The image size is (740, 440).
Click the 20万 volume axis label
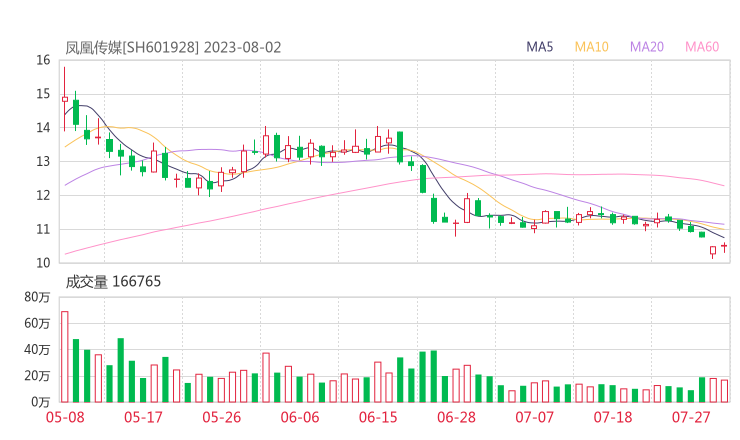point(37,376)
